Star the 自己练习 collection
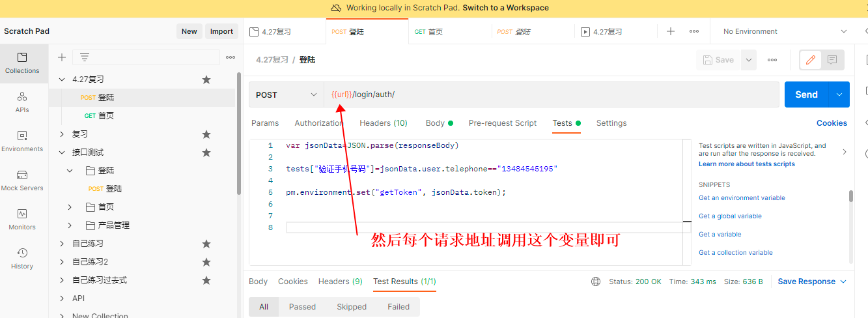 [x=206, y=244]
